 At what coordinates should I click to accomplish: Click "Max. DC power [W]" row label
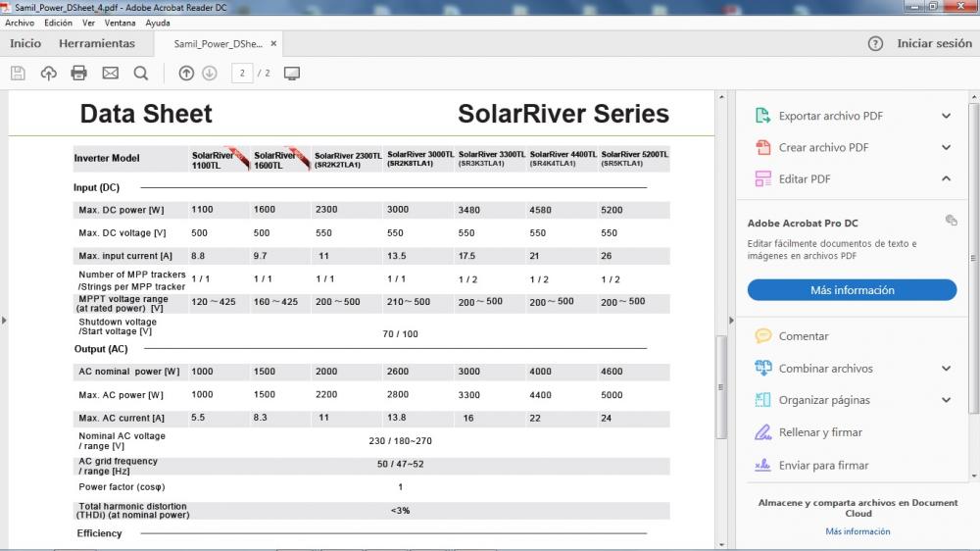122,210
